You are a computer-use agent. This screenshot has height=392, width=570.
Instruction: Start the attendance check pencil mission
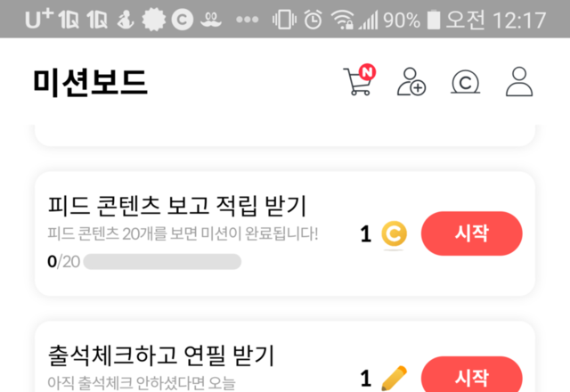coord(471,374)
